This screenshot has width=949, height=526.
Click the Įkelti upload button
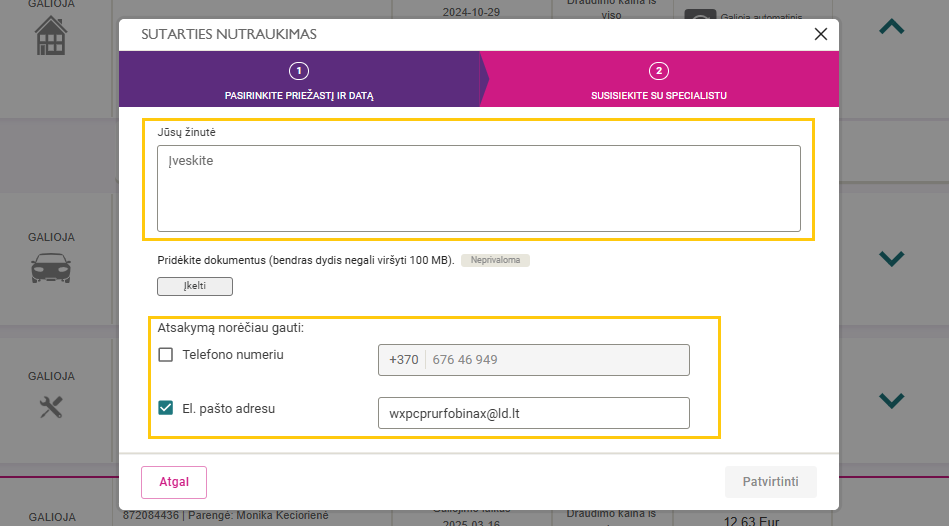[x=195, y=286]
